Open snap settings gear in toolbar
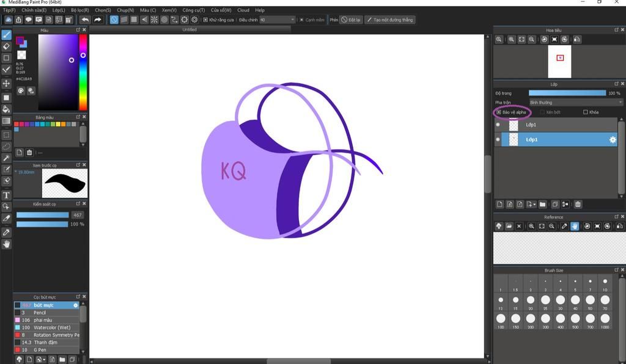The height and width of the screenshot is (364, 626). tap(194, 20)
